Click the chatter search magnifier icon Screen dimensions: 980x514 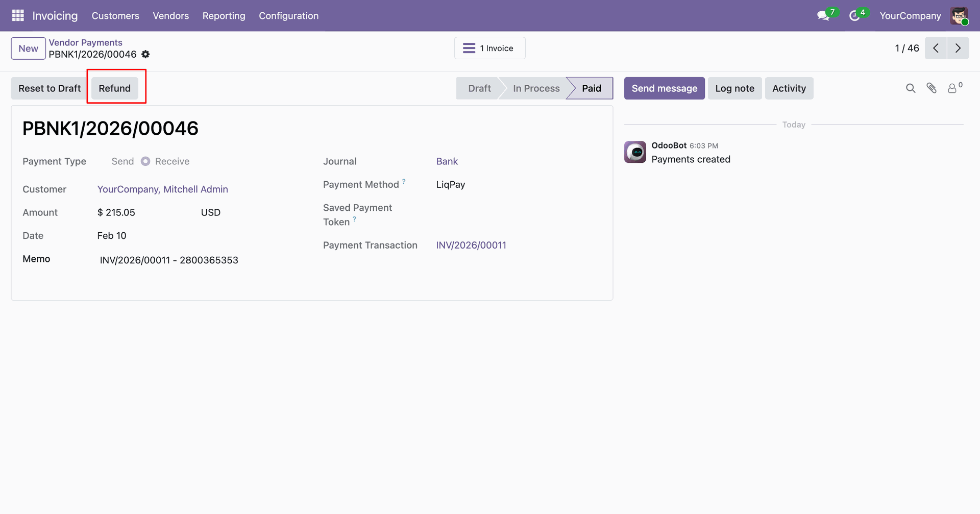[911, 88]
